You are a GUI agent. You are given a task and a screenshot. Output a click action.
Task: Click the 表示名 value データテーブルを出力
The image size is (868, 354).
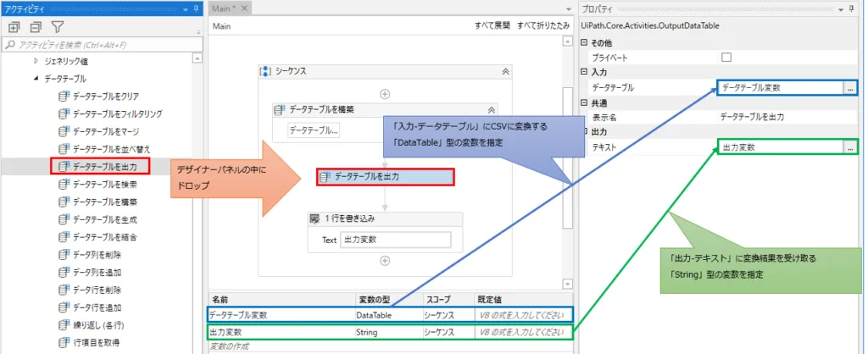tap(752, 117)
